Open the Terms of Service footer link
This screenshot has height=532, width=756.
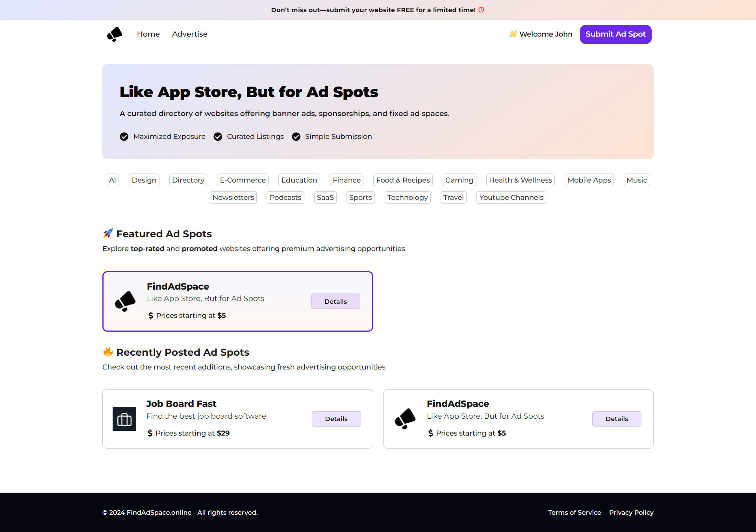574,512
